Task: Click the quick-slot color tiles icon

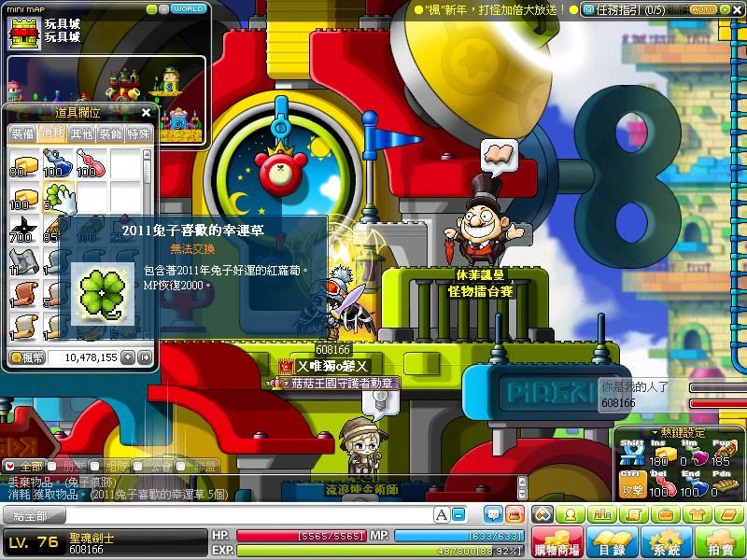Action: coord(543,514)
